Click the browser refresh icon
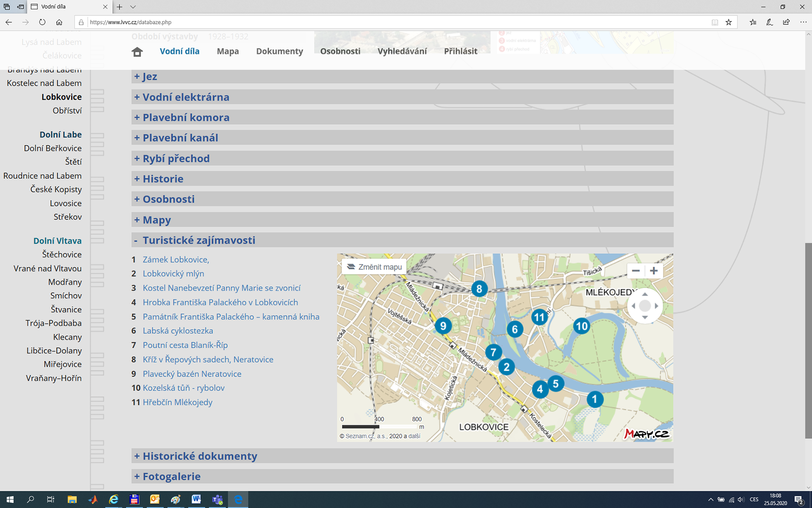812x508 pixels. click(42, 22)
